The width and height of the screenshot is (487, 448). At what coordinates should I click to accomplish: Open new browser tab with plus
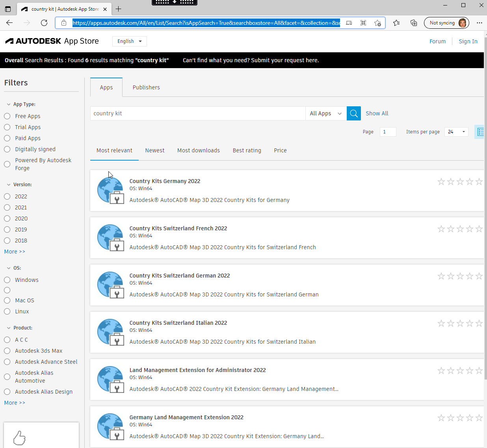point(119,9)
